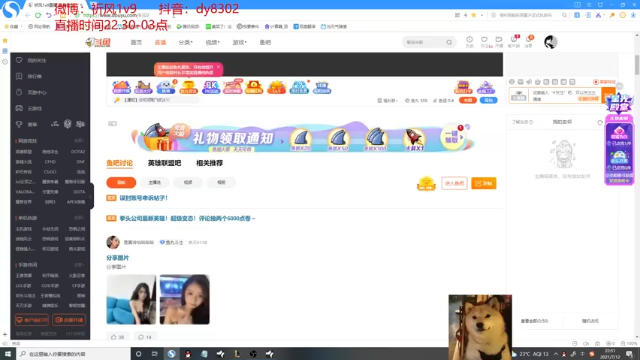Open the 直播 live nav item

[x=160, y=42]
